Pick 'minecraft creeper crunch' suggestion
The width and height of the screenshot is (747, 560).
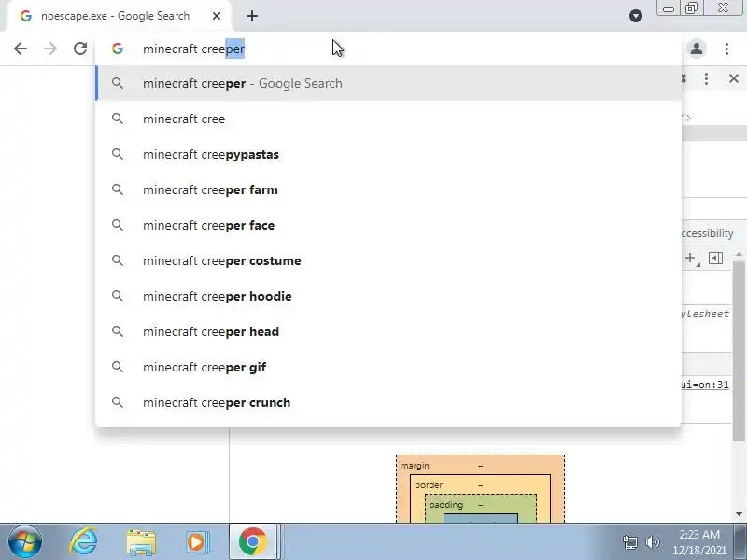coord(388,402)
